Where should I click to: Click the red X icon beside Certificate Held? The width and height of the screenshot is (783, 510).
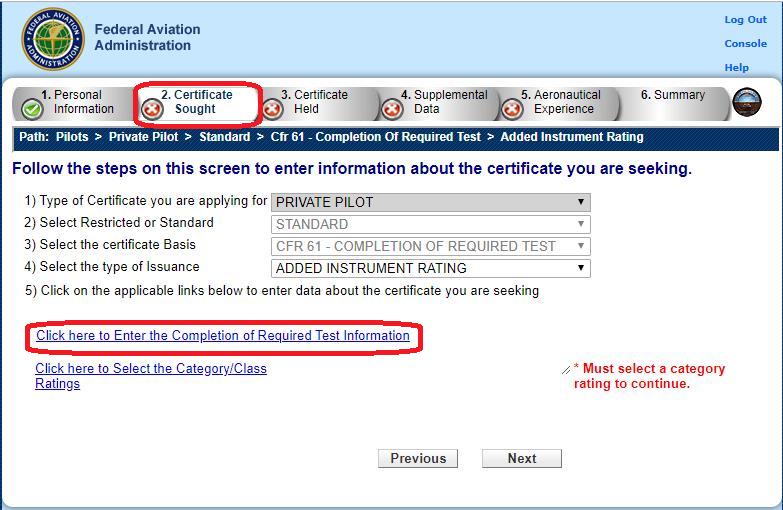click(x=272, y=108)
